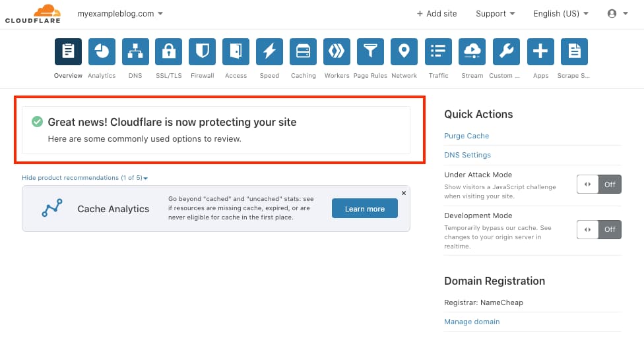Viewport: 644px width, 342px height.
Task: Open the myexampleblog.com site dropdown
Action: coord(120,14)
